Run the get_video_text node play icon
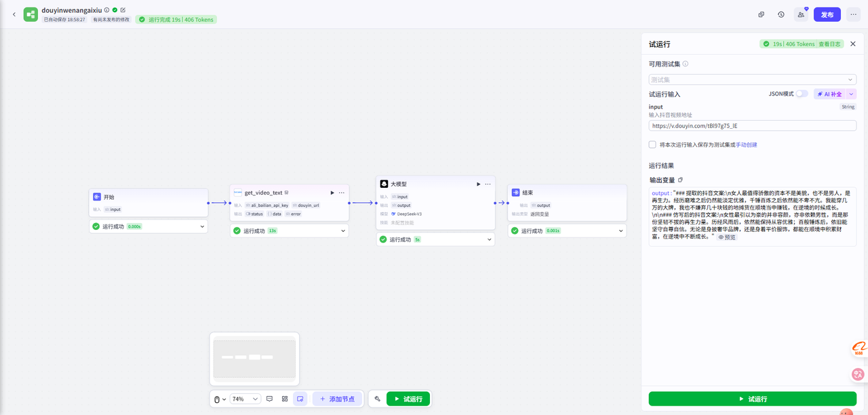868x415 pixels. [x=332, y=193]
